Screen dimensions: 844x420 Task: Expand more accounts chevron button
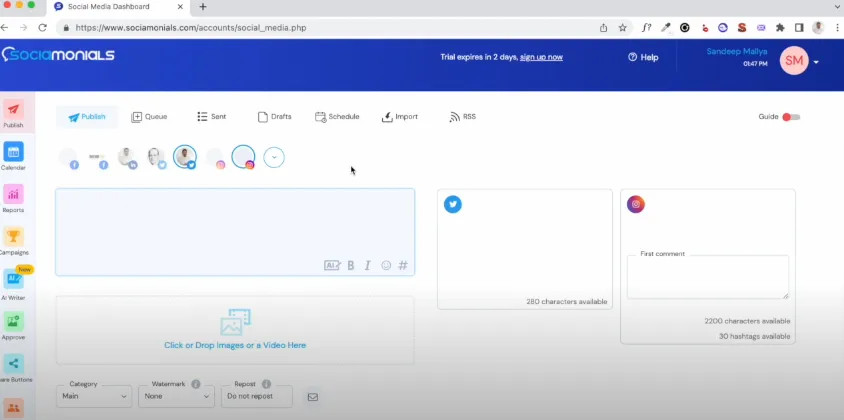(x=274, y=157)
